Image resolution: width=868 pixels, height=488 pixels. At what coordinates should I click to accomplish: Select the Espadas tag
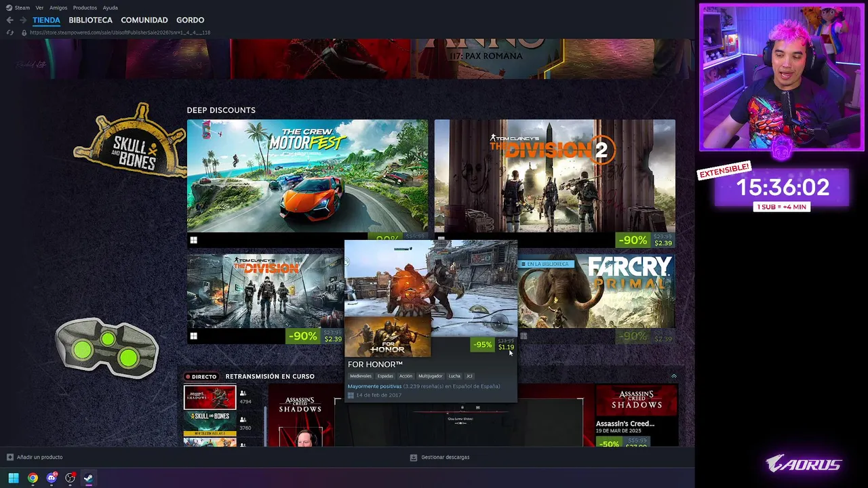(385, 376)
